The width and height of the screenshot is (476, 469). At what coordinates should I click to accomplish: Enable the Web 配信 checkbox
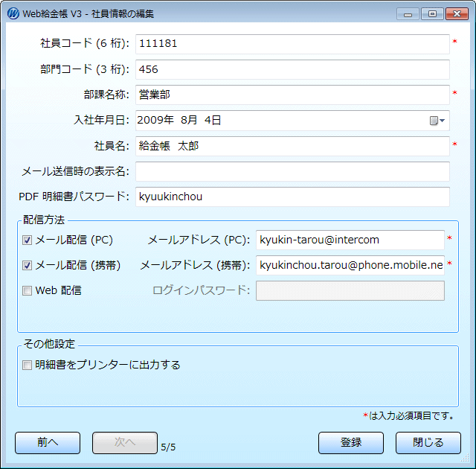[x=28, y=290]
